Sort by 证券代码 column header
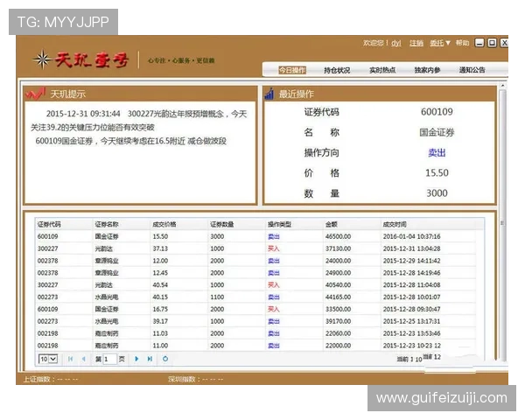Viewport: 525px width, 420px height. pos(49,224)
